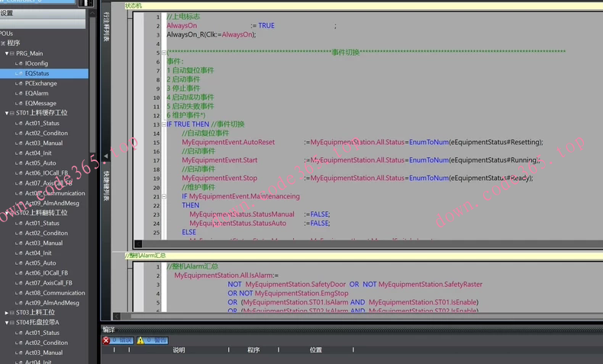603x364 pixels.
Task: Expand the ST03上料工位 tree node
Action: coord(7,313)
